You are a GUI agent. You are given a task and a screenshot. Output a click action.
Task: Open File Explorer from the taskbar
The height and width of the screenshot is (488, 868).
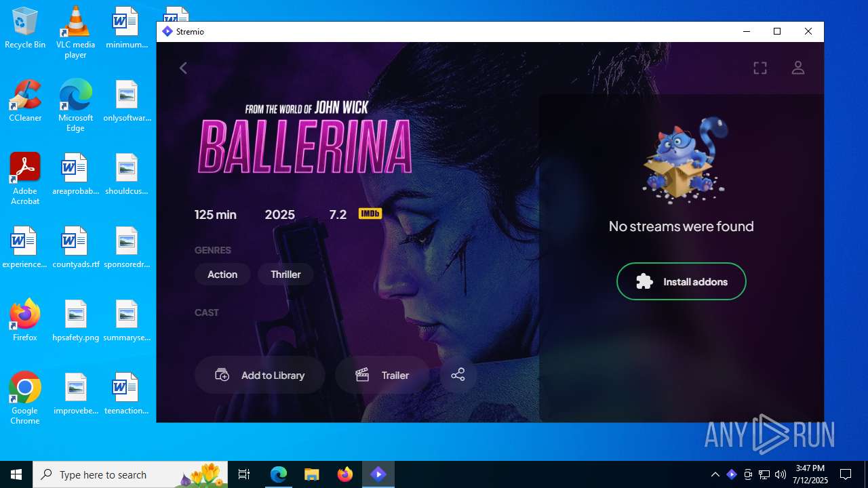click(312, 474)
